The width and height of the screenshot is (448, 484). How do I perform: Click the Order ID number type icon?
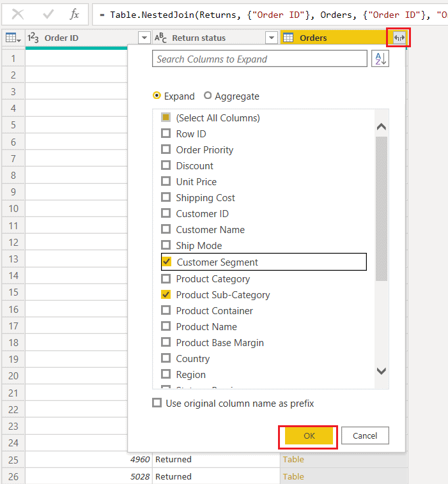(33, 38)
